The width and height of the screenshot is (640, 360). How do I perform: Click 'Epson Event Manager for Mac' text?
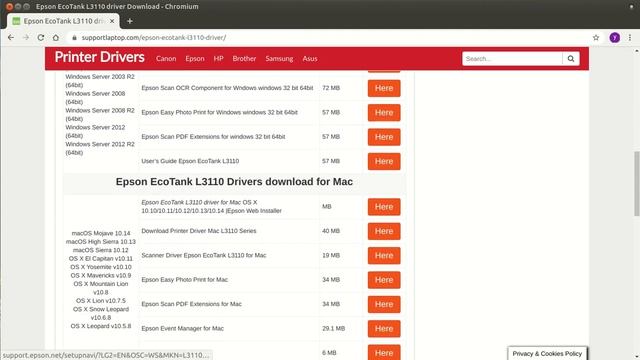point(182,329)
